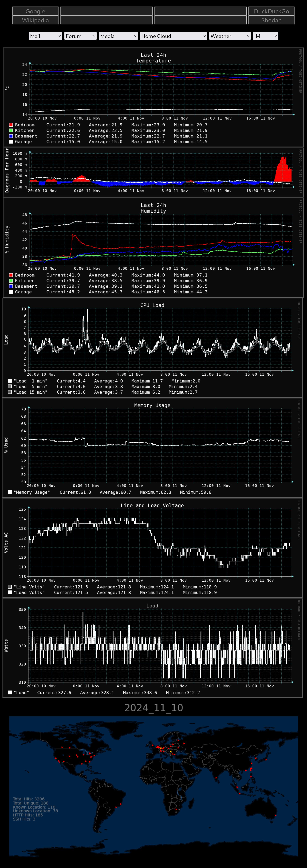Click red Bedroom swatch in Temperature legend
The height and width of the screenshot is (868, 307).
(11, 125)
